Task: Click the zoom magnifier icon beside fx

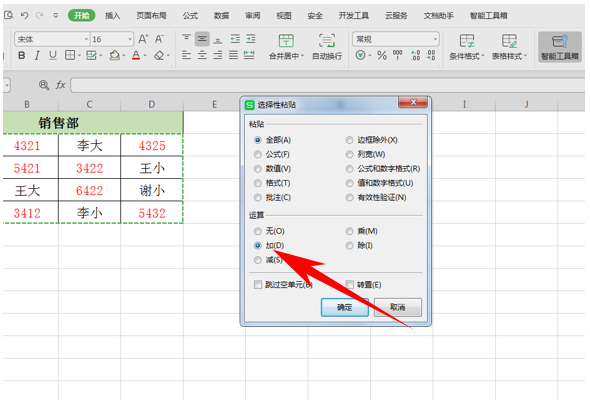Action: click(44, 85)
